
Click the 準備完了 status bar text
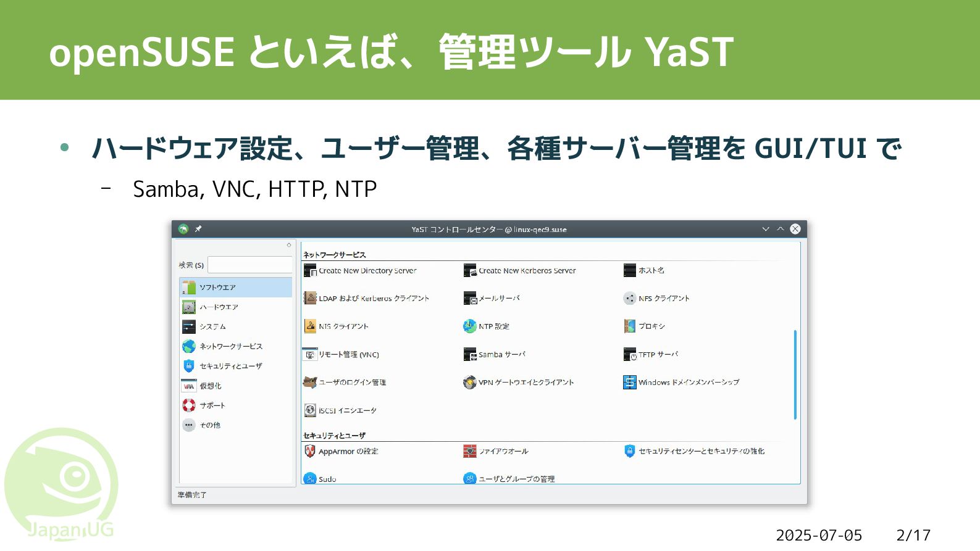pos(192,495)
